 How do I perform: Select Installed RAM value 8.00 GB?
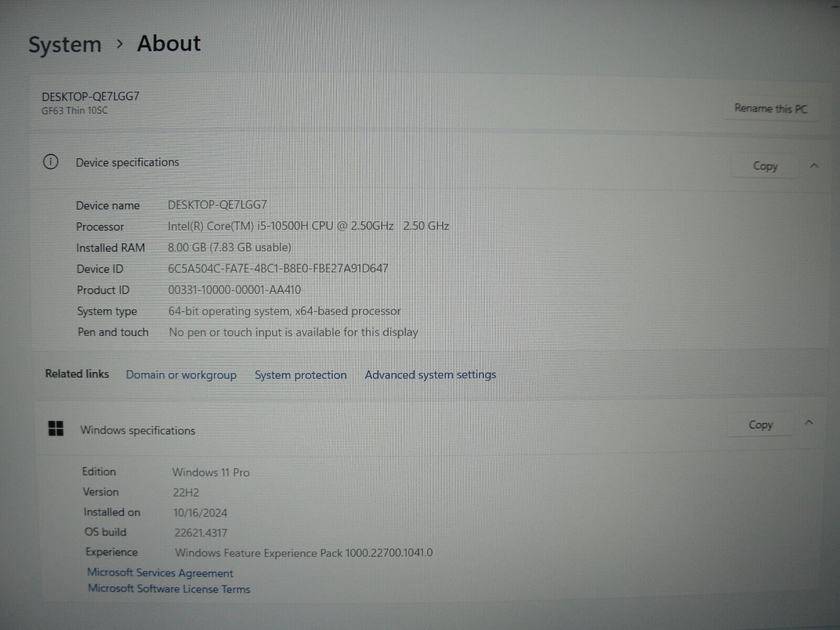click(x=229, y=247)
